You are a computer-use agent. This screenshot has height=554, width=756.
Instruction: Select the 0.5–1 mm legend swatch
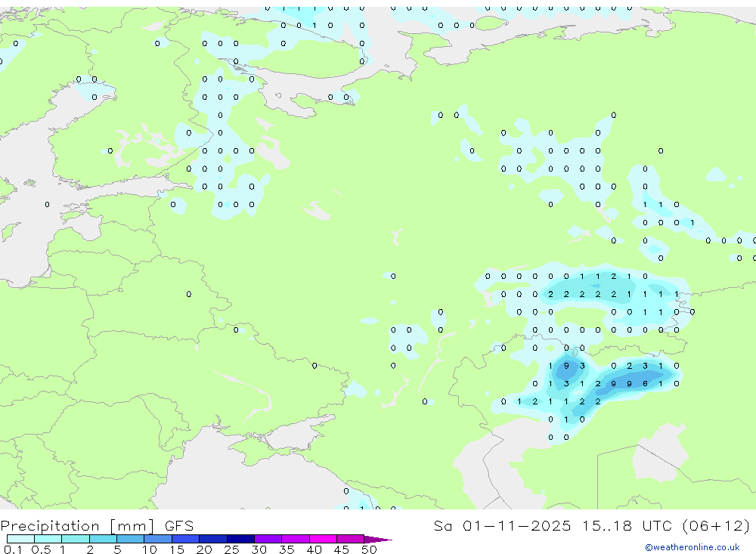tap(48, 539)
